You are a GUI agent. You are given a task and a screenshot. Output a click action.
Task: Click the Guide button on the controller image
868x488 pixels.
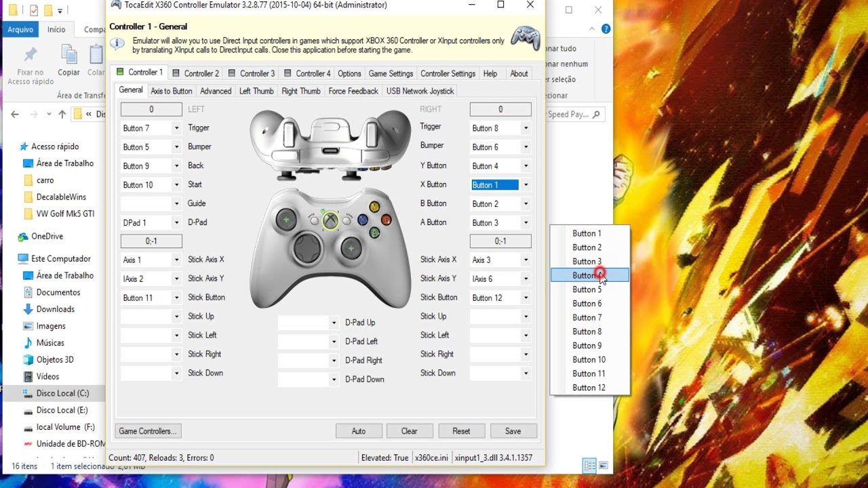[330, 220]
